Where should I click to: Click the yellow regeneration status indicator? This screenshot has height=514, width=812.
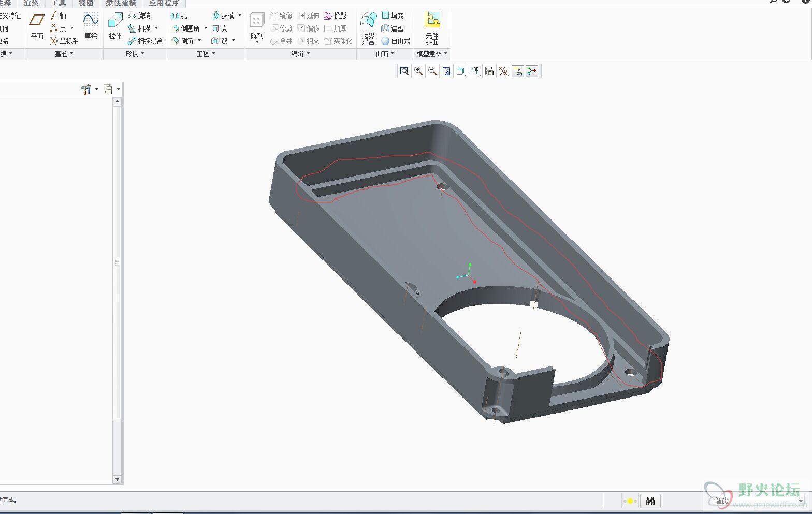pyautogui.click(x=630, y=501)
